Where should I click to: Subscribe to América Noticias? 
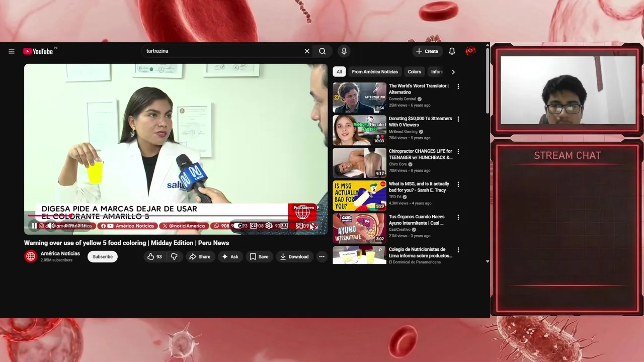point(103,257)
